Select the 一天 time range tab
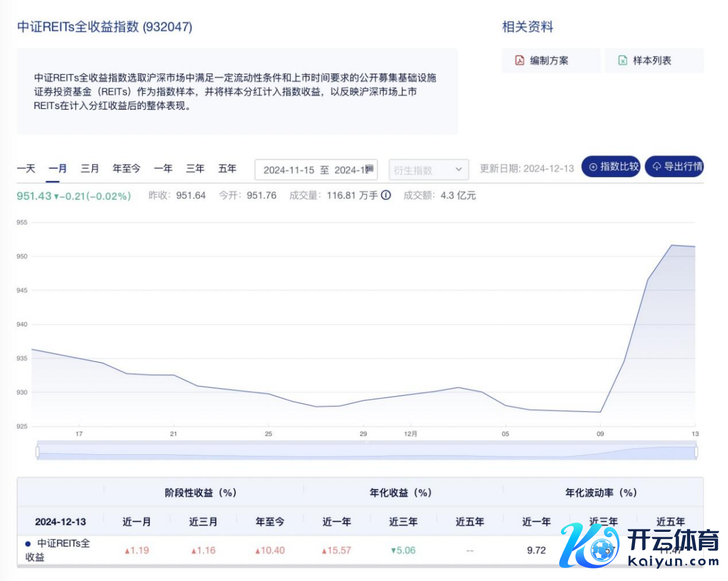728x581 pixels. [x=26, y=169]
